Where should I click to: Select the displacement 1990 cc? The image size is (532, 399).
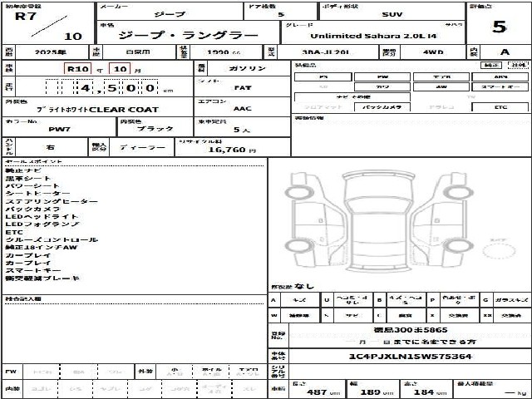click(224, 52)
